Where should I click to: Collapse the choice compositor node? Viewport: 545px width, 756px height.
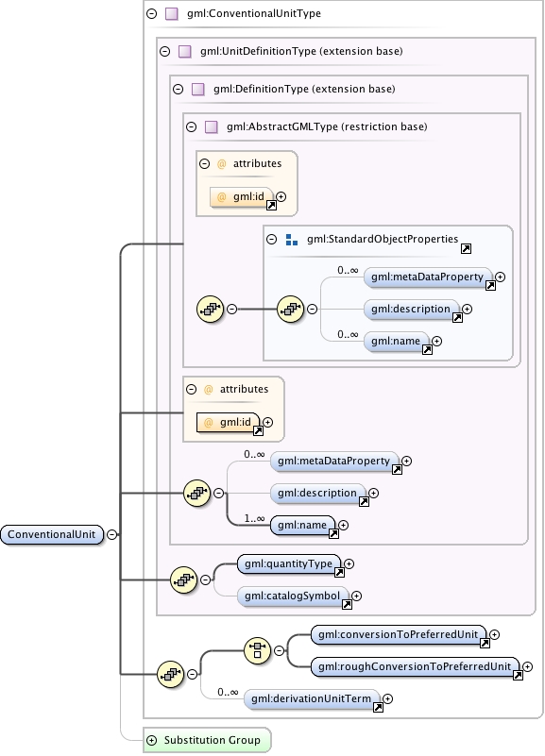(x=280, y=650)
